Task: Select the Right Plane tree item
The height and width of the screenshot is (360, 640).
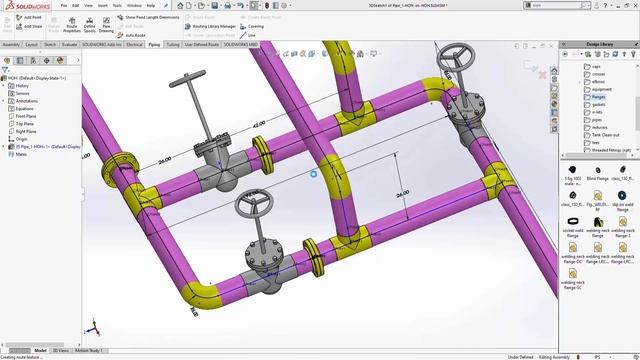Action: pyautogui.click(x=22, y=131)
